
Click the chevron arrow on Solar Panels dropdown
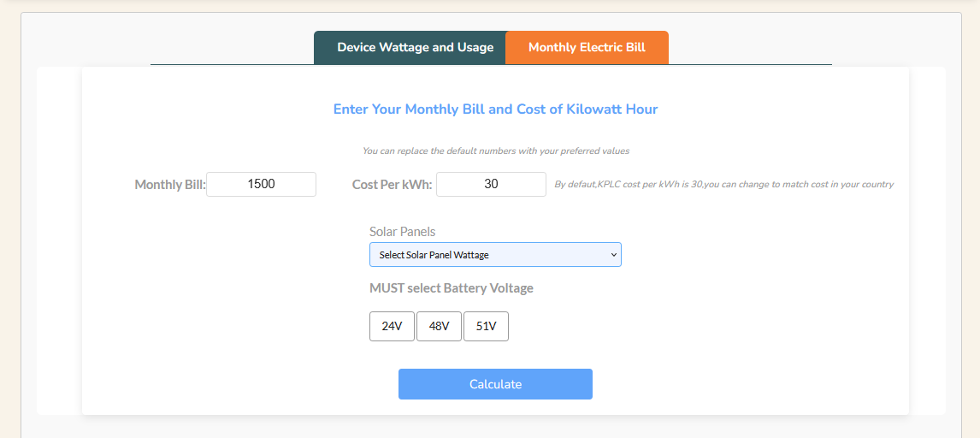pyautogui.click(x=614, y=255)
